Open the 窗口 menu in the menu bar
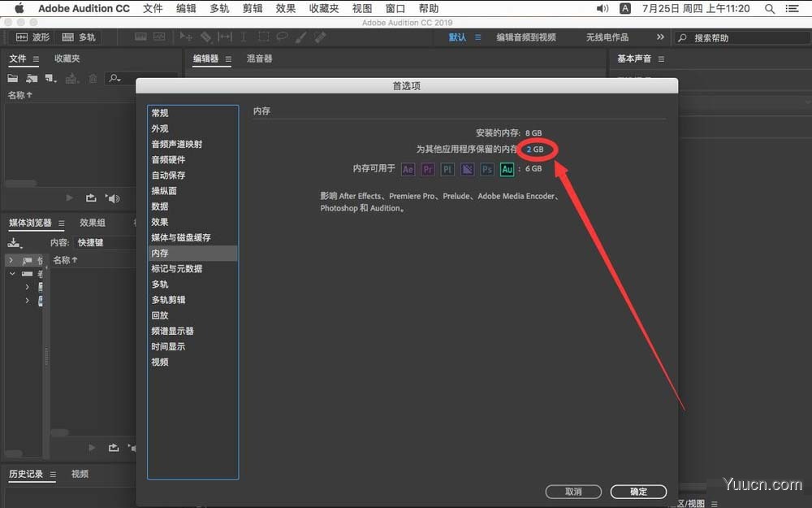The height and width of the screenshot is (508, 812). pyautogui.click(x=395, y=8)
